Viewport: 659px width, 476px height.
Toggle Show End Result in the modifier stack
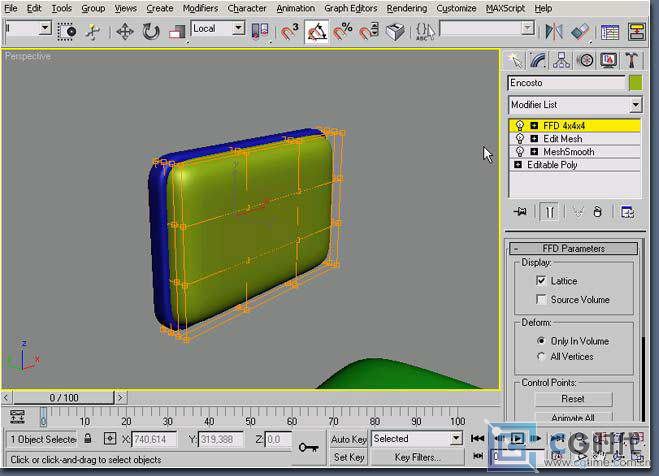pyautogui.click(x=549, y=212)
